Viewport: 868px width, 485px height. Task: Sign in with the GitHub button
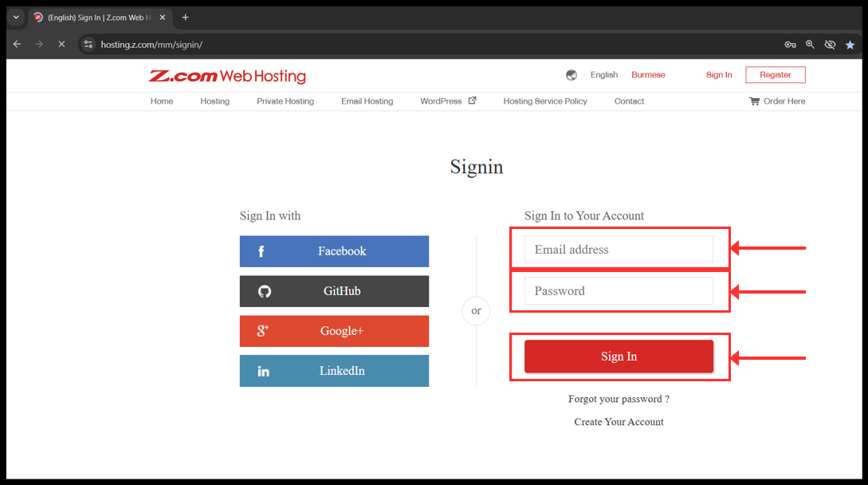click(334, 291)
